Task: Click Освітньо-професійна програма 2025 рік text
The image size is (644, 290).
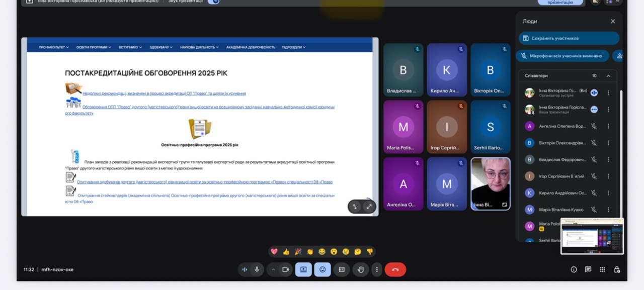Action: point(200,145)
